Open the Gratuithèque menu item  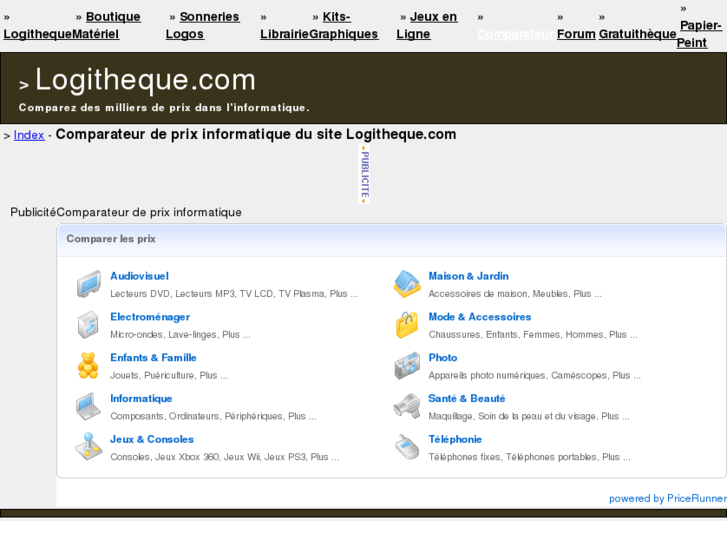pyautogui.click(x=638, y=34)
